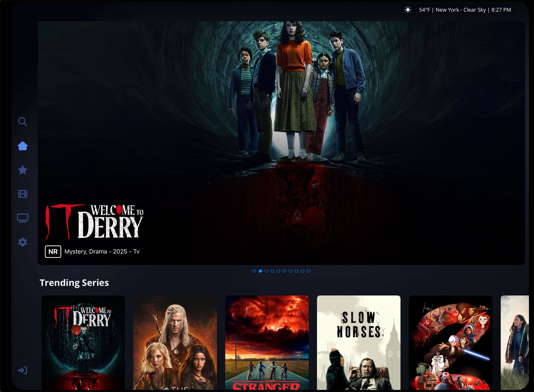Switch to the fifth carousel dot
This screenshot has width=534, height=392.
(278, 271)
